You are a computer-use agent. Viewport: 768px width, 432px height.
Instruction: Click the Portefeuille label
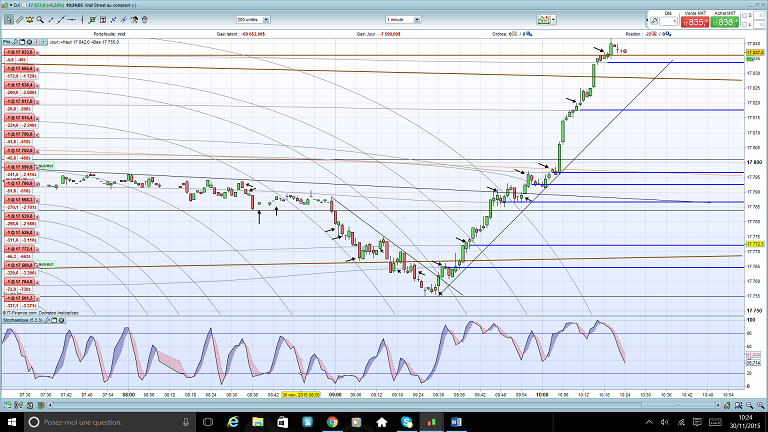(105, 34)
